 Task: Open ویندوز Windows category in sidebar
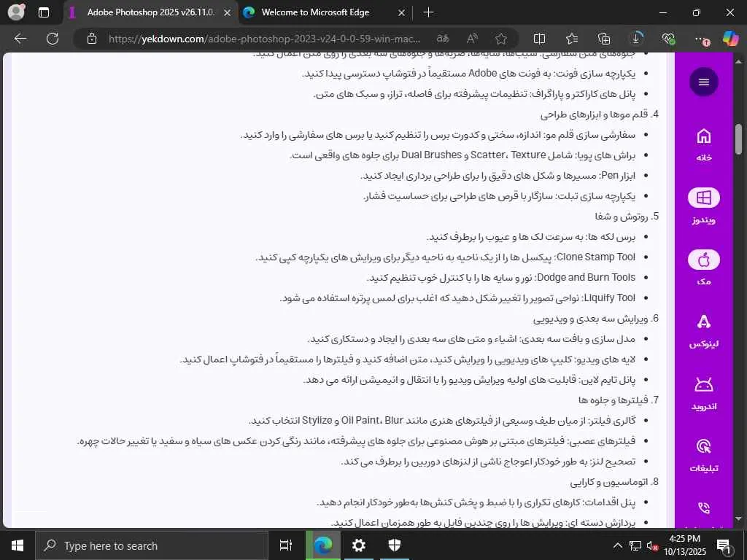[704, 206]
